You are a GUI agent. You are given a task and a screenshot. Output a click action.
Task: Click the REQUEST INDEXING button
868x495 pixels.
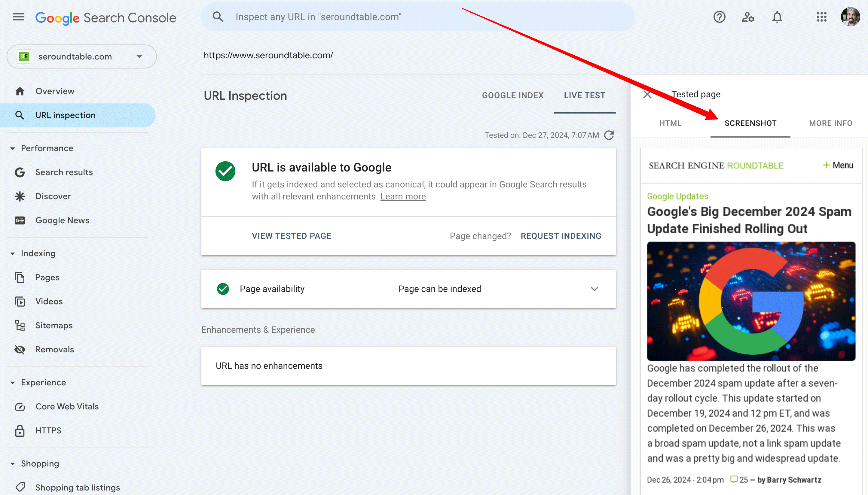(x=561, y=236)
